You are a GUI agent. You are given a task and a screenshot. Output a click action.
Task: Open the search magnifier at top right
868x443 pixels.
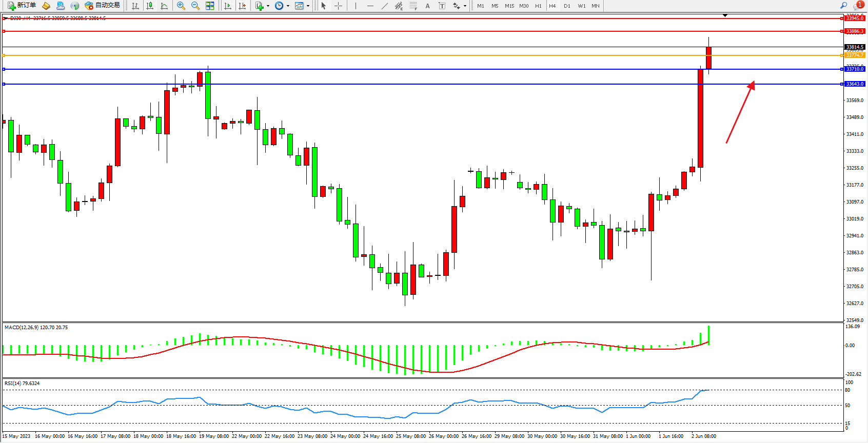[844, 6]
